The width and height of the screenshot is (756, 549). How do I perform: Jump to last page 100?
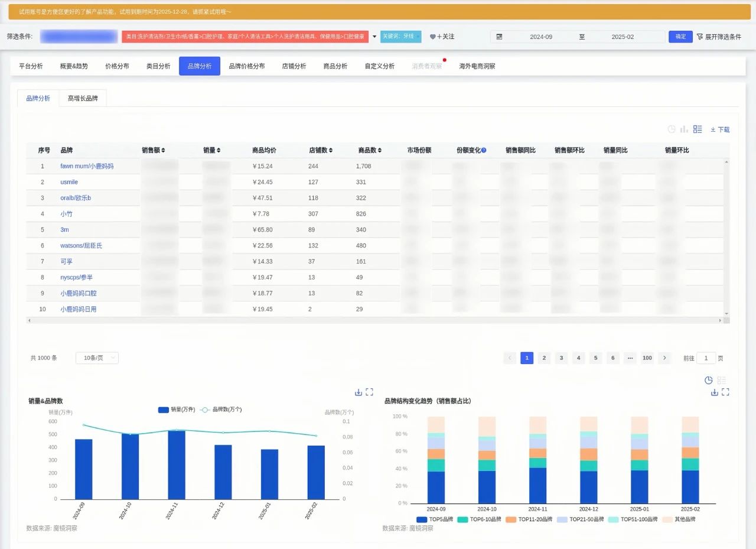coord(647,358)
